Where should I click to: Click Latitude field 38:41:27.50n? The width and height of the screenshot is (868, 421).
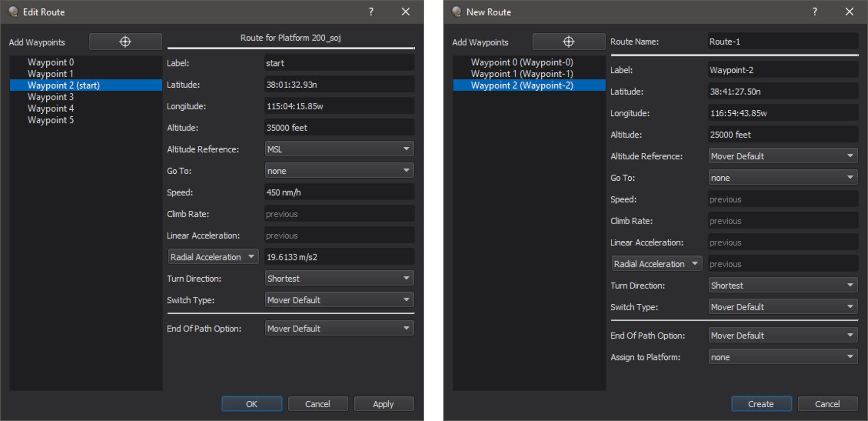(x=783, y=92)
